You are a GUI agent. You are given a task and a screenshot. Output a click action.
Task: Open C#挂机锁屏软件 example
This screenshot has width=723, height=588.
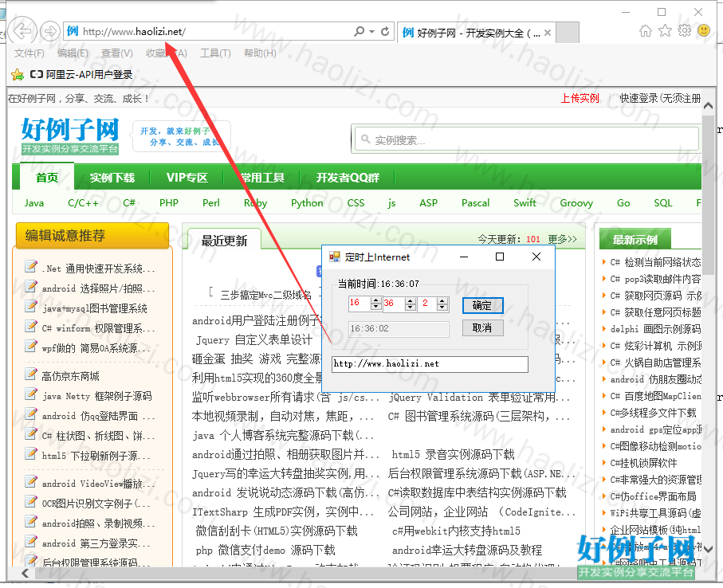644,463
